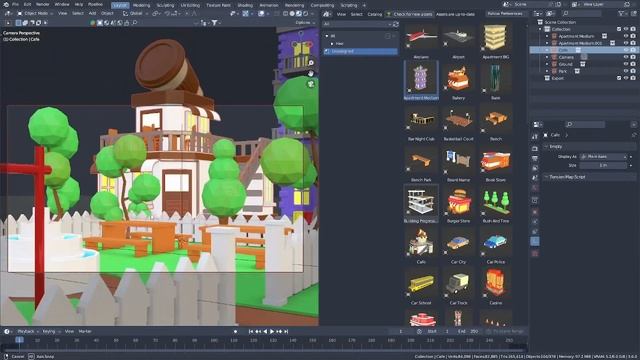Open the Render properties tab icon
The height and width of the screenshot is (360, 640).
(535, 149)
